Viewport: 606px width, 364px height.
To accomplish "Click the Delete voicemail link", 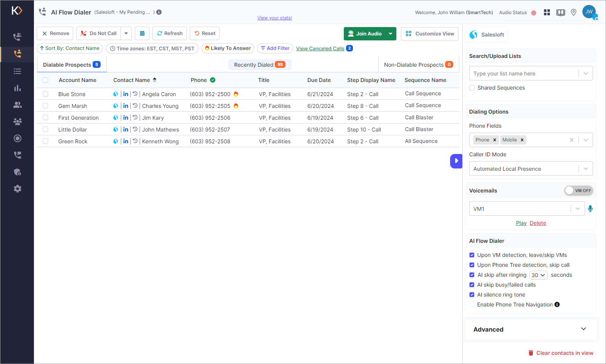I will (x=538, y=223).
